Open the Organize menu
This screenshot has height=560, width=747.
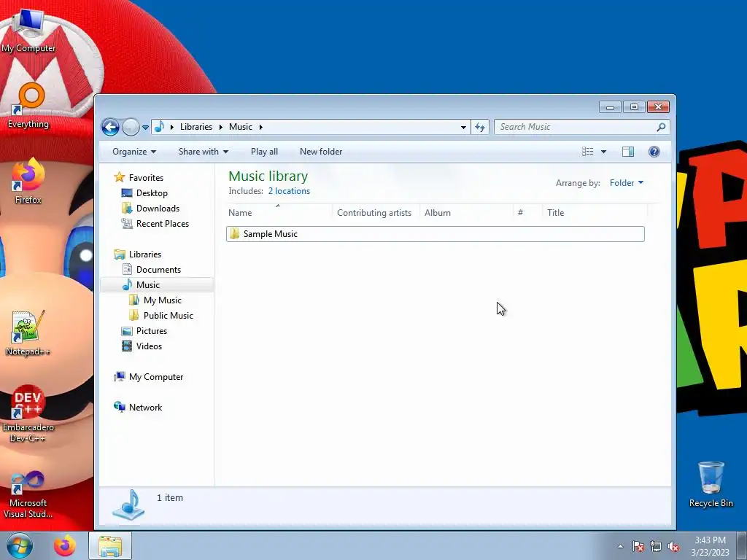(134, 152)
